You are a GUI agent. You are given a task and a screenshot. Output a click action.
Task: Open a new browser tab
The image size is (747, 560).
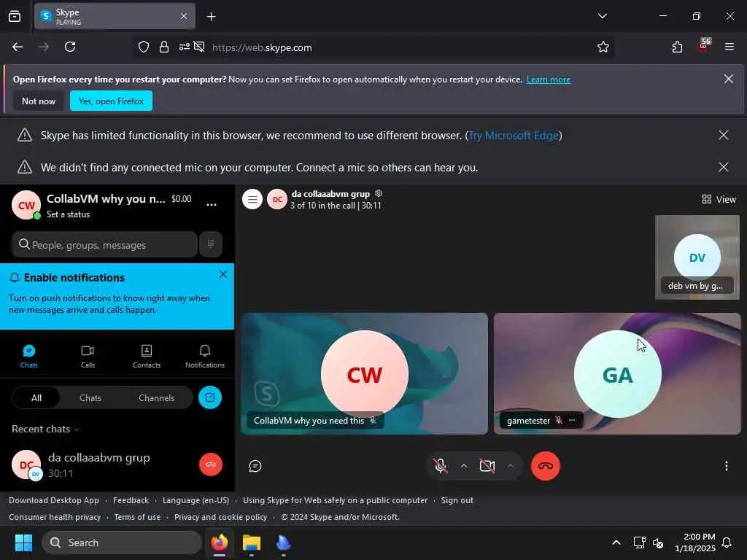click(x=211, y=17)
